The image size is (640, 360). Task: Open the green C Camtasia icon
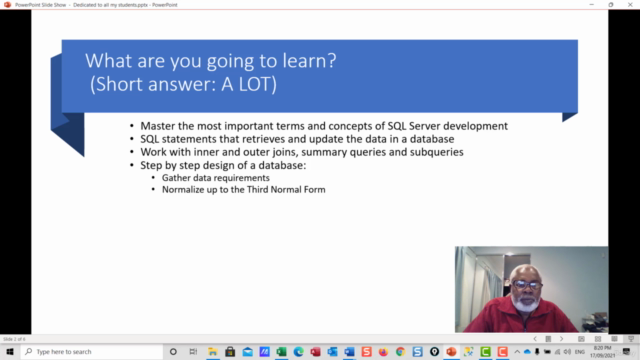click(x=485, y=351)
